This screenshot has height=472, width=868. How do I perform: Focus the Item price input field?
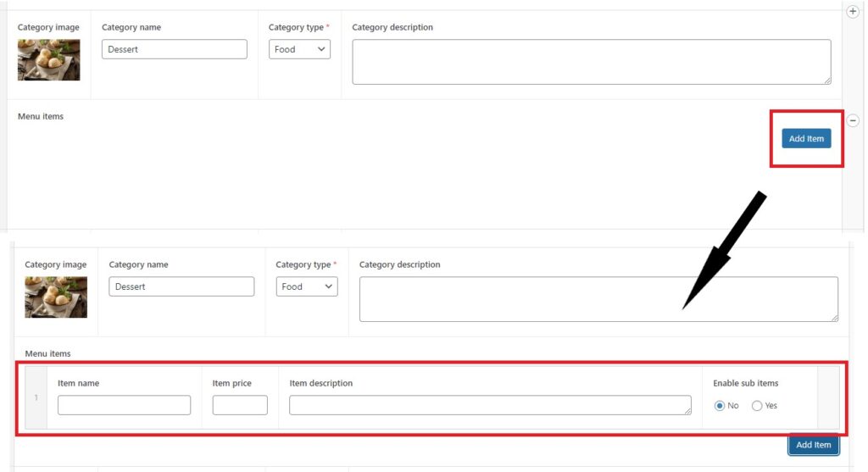point(240,405)
